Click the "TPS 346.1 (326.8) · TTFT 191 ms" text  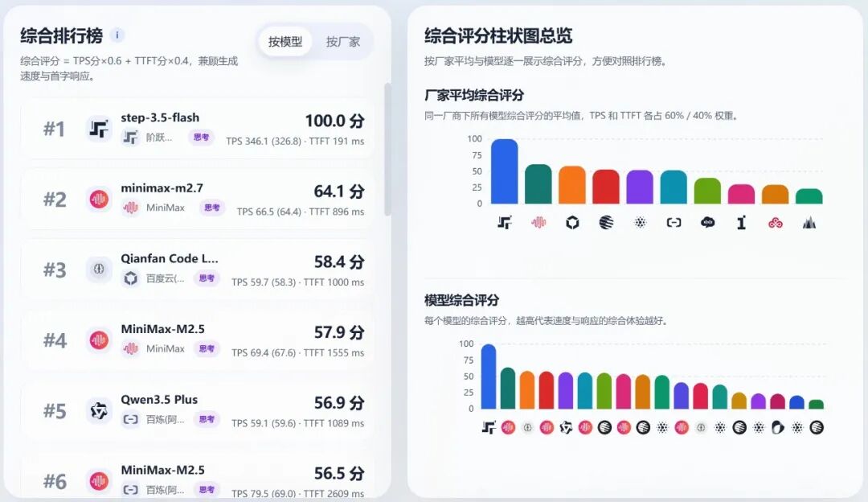(295, 142)
